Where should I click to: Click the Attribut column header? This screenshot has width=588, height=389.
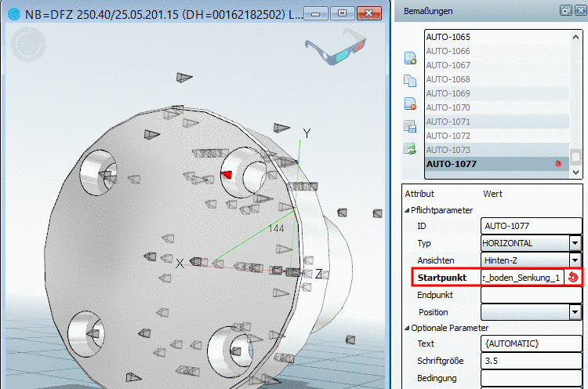[x=419, y=194]
